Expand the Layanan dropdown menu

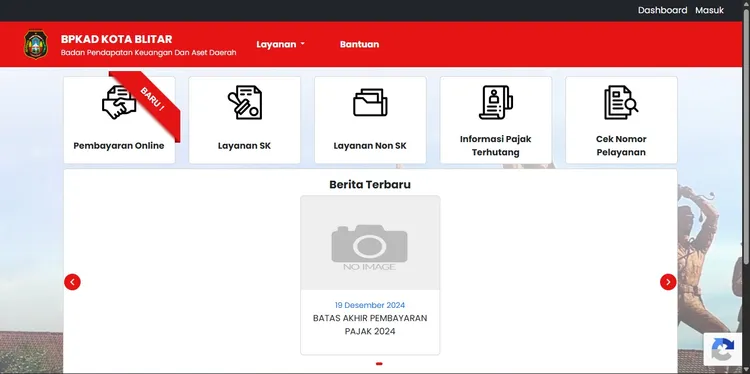[280, 44]
